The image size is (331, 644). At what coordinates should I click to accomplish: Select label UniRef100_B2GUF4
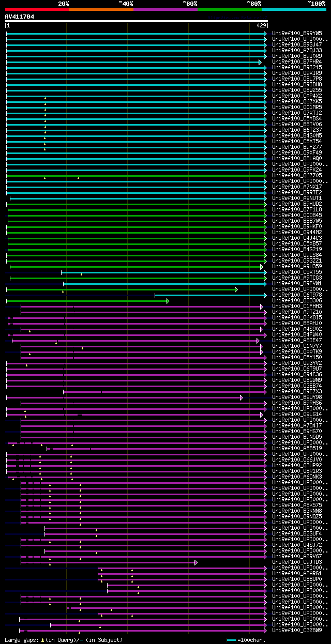[297, 534]
